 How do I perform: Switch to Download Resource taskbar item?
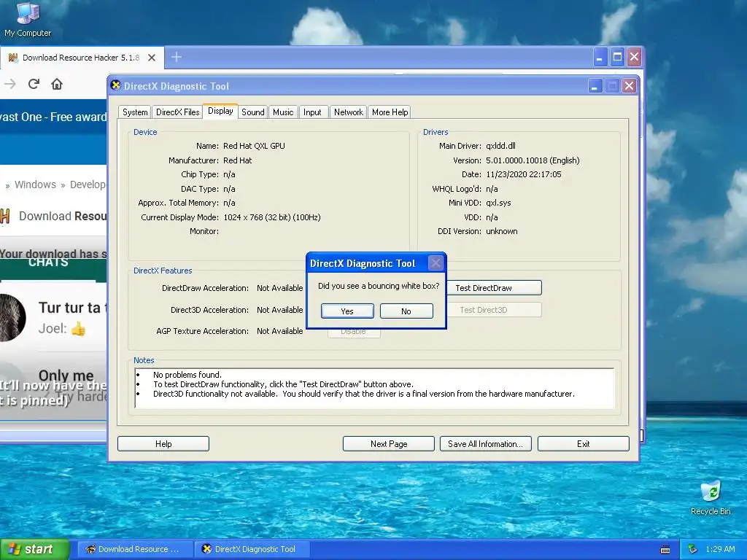[135, 549]
